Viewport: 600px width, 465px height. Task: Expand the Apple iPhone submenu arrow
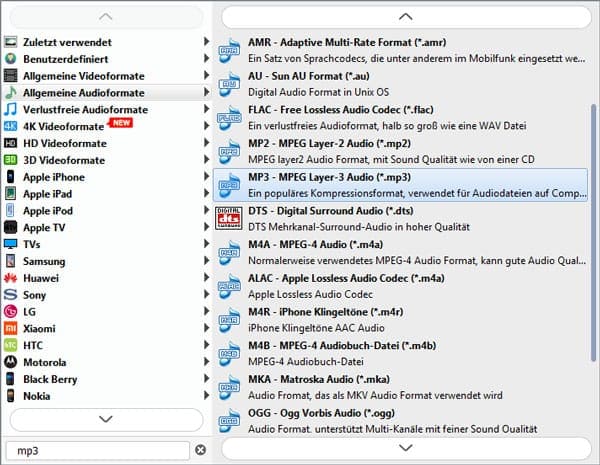206,176
